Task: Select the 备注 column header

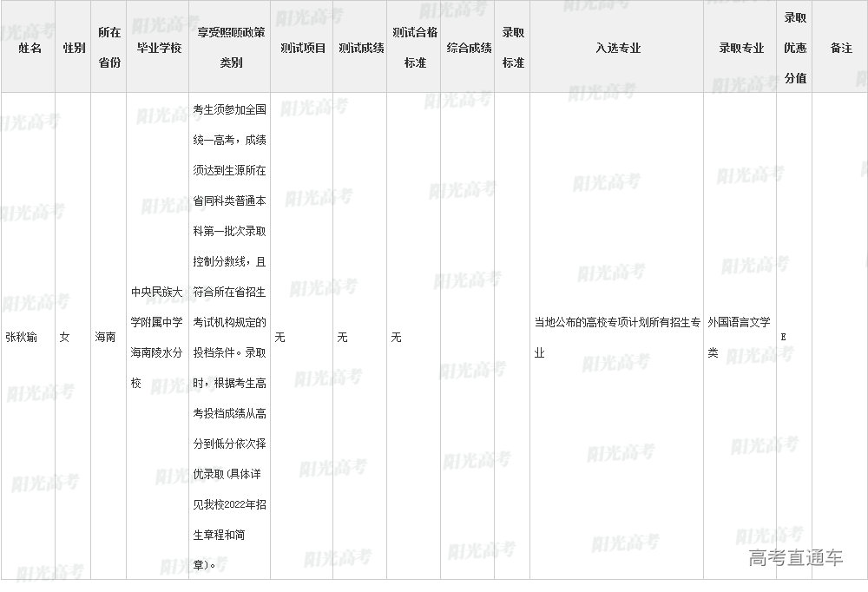Action: click(x=840, y=48)
